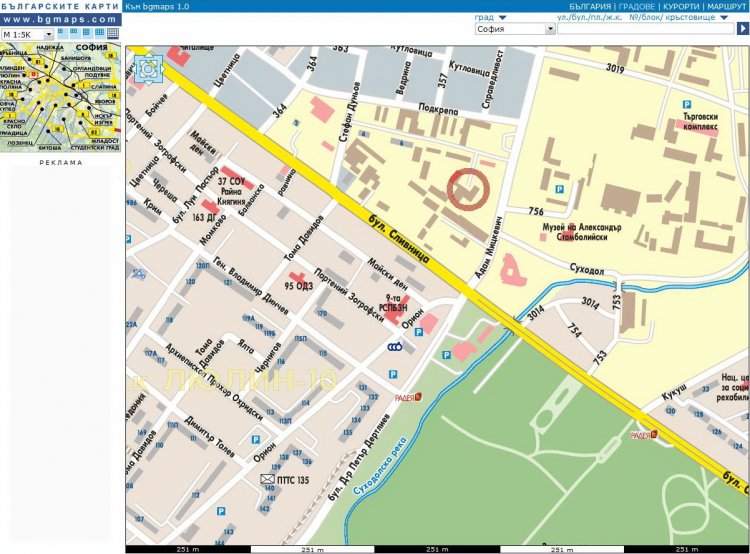Screen dimensions: 750x554
Task: Expand the град arrow selector
Action: (502, 17)
